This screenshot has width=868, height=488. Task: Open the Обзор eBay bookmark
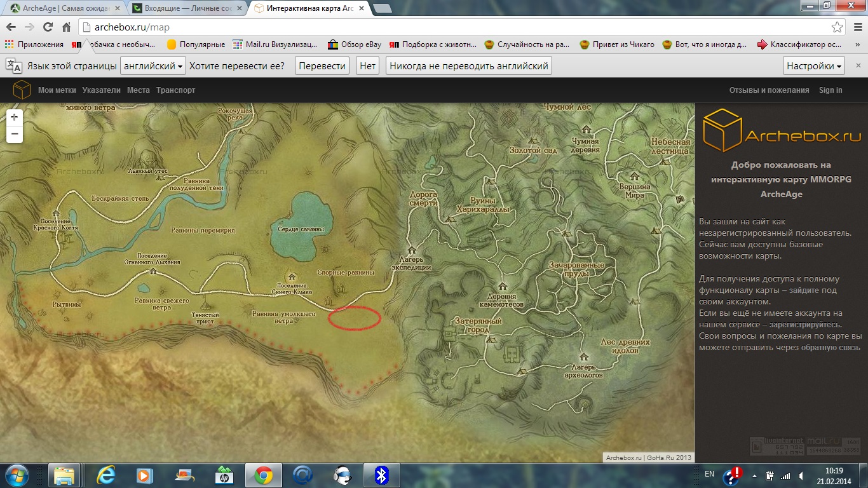(355, 44)
